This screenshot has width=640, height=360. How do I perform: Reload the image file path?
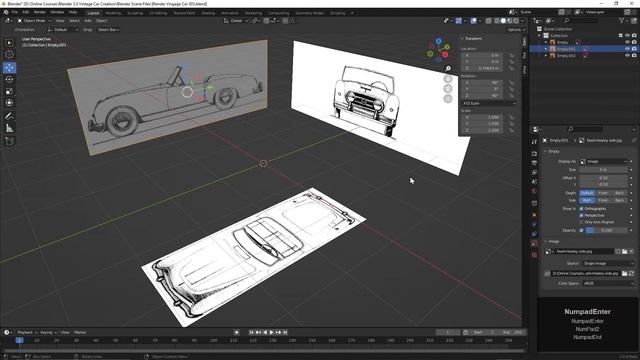631,273
